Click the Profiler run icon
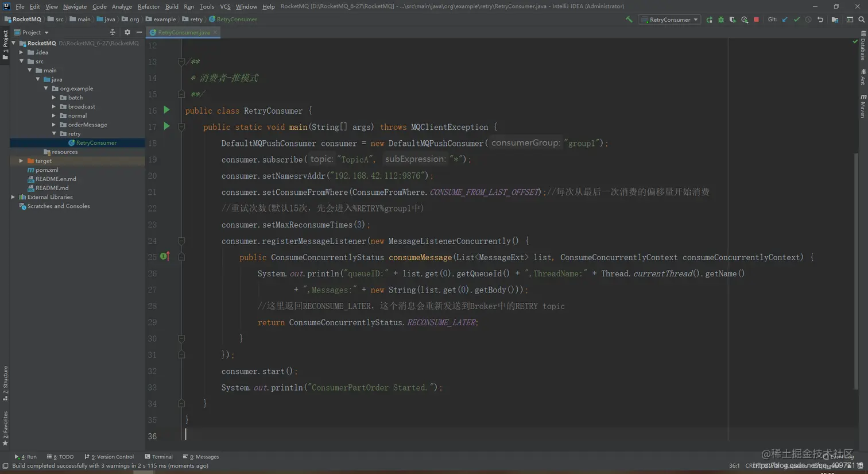 pyautogui.click(x=745, y=20)
